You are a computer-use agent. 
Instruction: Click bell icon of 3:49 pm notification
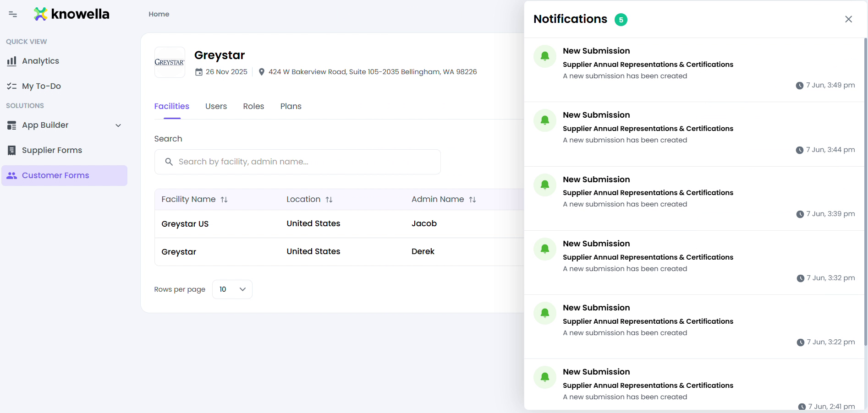pos(545,56)
